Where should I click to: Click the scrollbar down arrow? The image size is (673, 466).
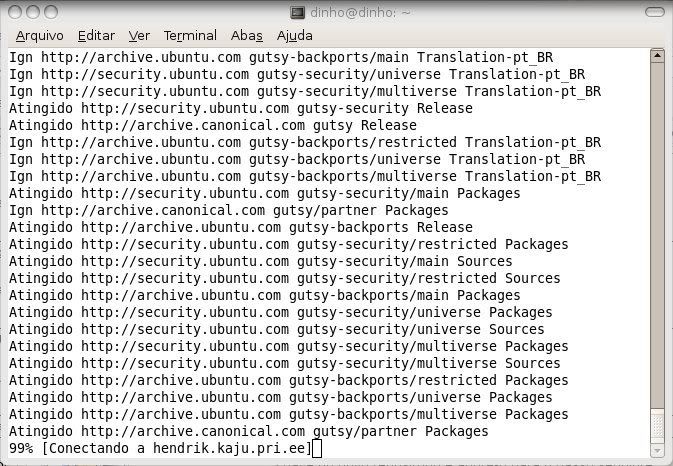click(657, 450)
